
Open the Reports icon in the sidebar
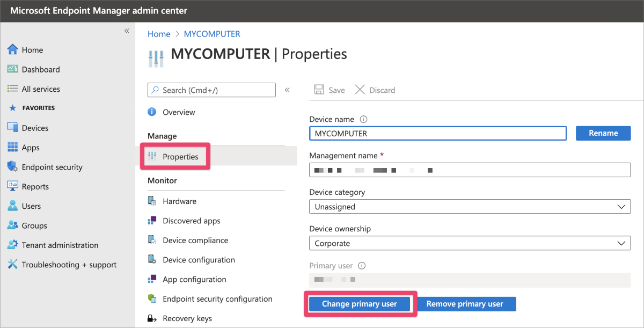tap(12, 186)
